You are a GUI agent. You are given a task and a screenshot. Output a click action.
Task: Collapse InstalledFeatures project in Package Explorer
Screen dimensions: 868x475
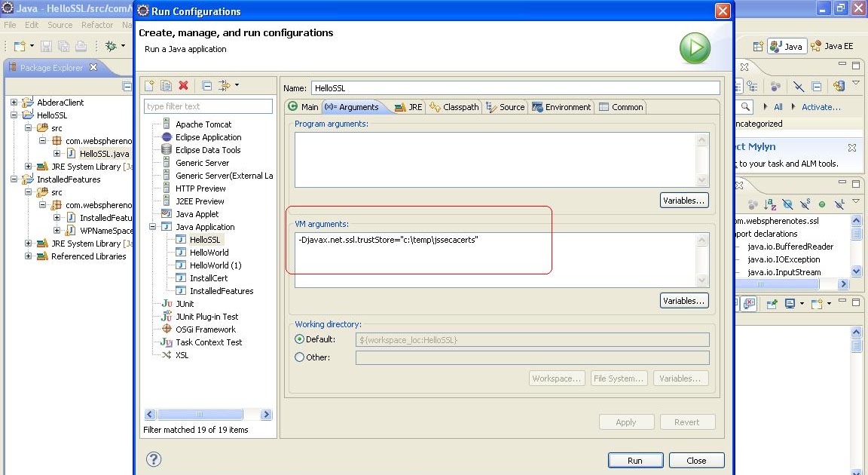(14, 179)
